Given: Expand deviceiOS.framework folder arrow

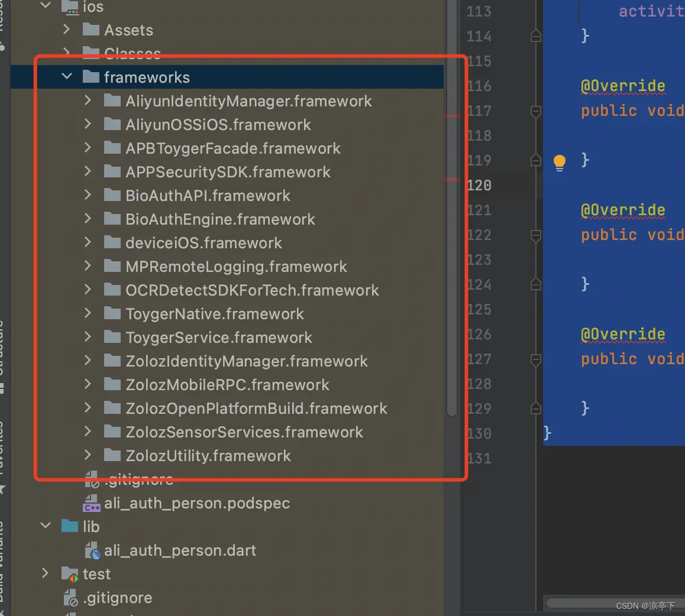Looking at the screenshot, I should 88,242.
